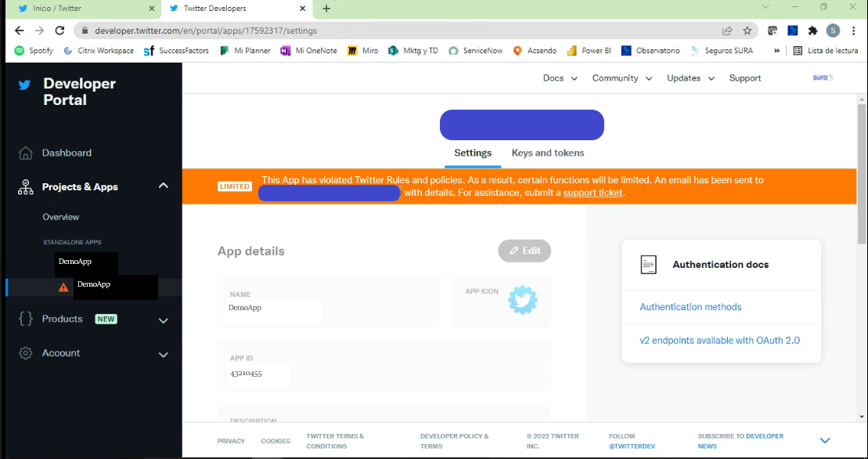Select first DemoApp in standalone apps
868x459 pixels.
(x=75, y=262)
